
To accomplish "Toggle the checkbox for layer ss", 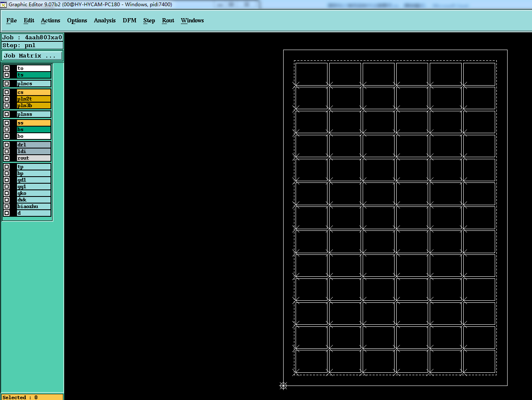I will (x=7, y=123).
